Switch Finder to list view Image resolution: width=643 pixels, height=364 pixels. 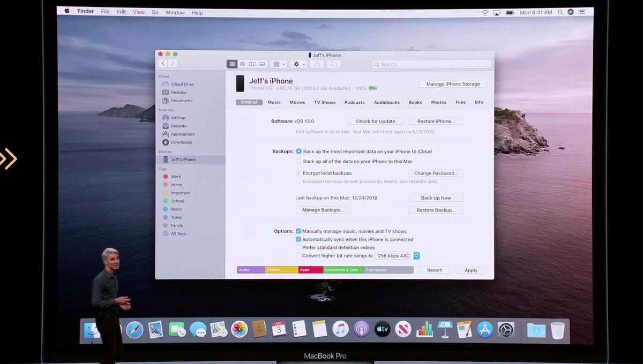tap(242, 64)
